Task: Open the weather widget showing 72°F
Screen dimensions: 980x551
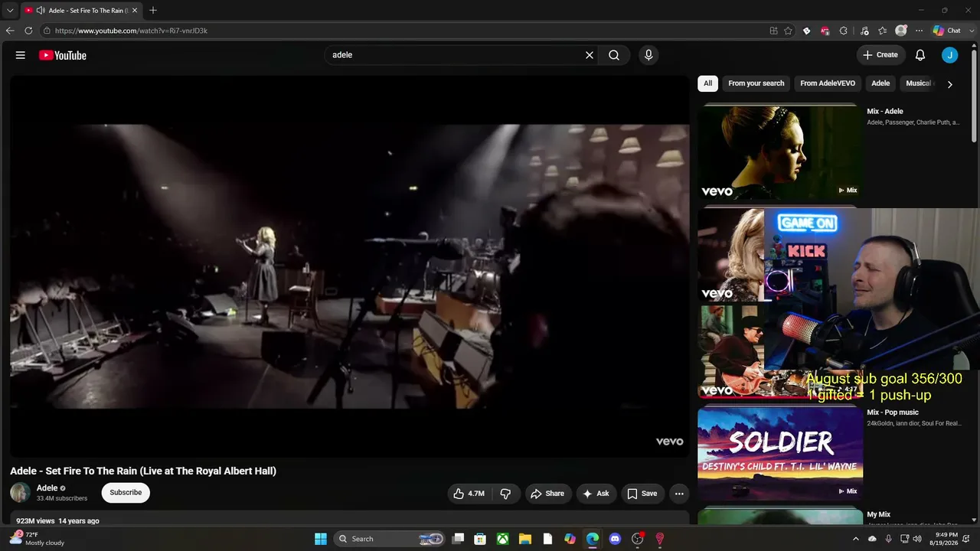Action: point(37,539)
